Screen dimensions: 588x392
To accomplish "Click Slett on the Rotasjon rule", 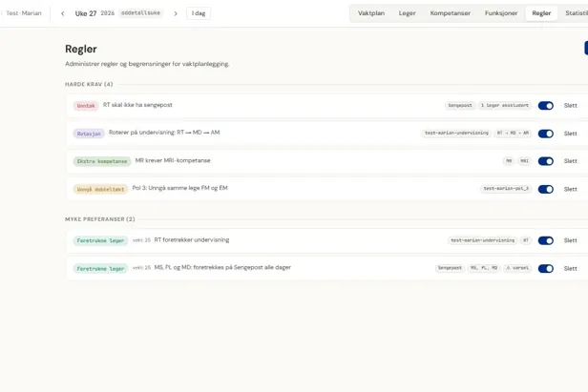I will [571, 134].
